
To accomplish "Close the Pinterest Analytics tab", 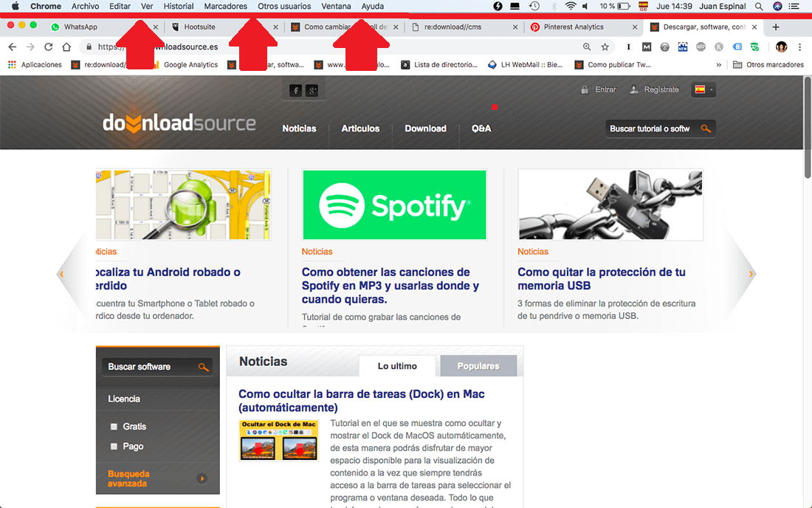I will (635, 27).
